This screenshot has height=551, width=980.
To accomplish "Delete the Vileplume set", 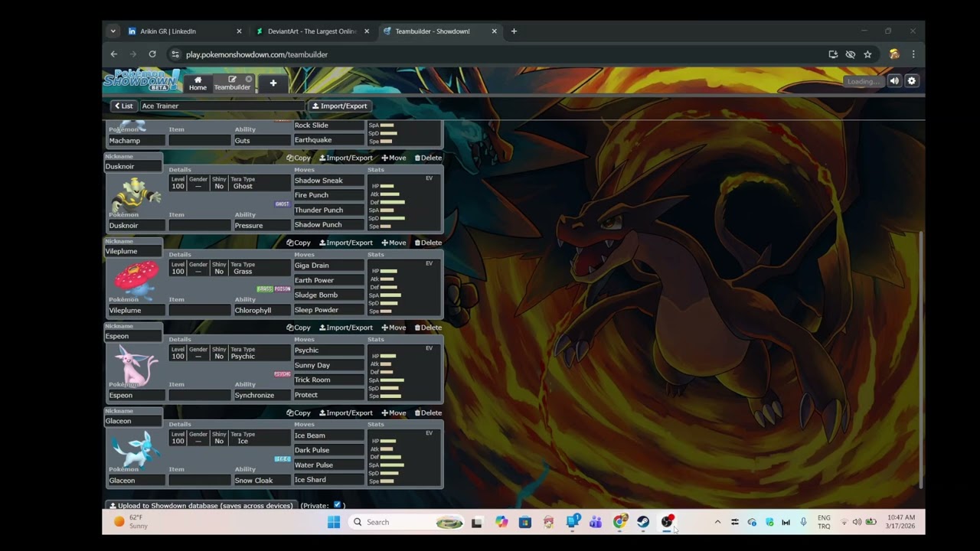I will pos(428,243).
